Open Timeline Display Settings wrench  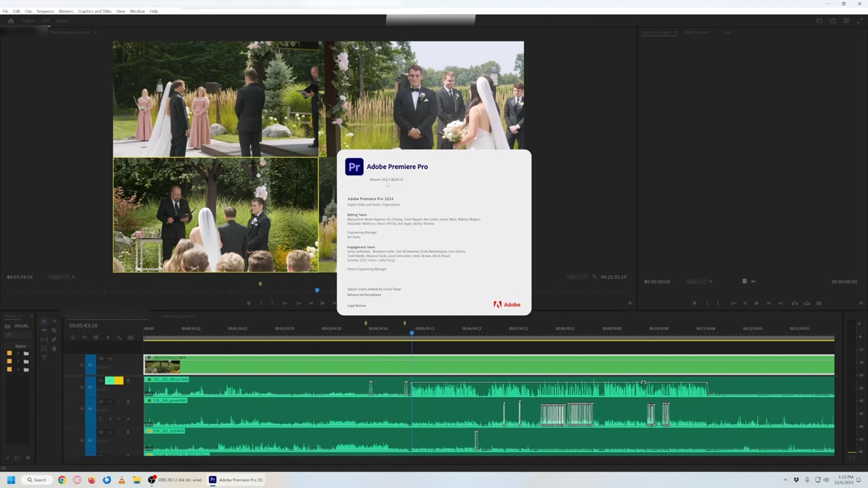[119, 338]
